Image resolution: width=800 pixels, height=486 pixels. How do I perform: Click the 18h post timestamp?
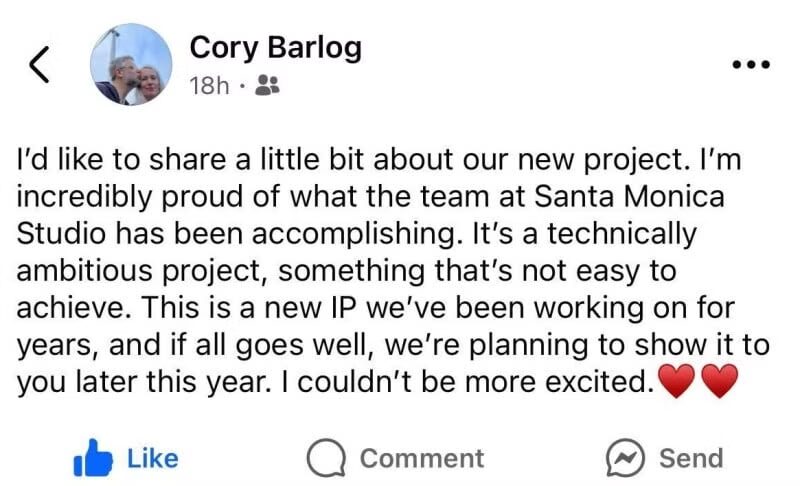[209, 85]
